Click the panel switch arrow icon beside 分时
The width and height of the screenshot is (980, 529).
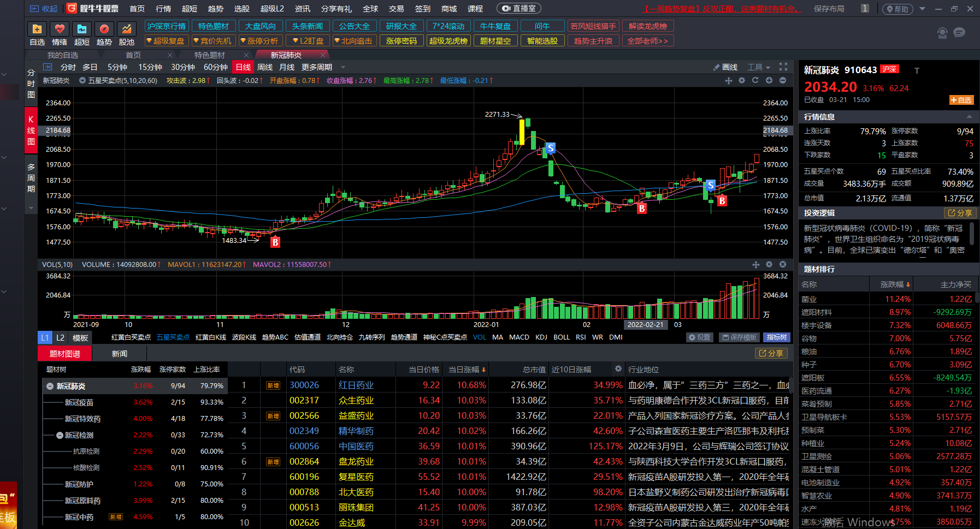[x=48, y=67]
